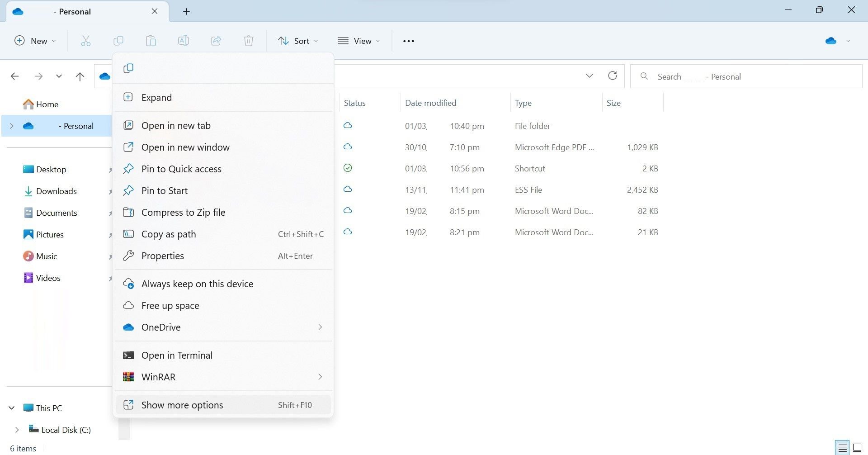Click the OneDrive cloud status icon in toolbar
This screenshot has width=868, height=455.
point(831,41)
